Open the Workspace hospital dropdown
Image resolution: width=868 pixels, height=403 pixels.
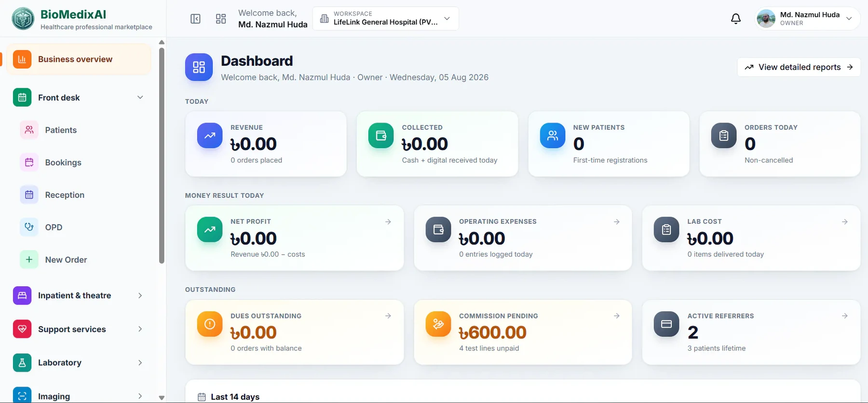click(385, 19)
